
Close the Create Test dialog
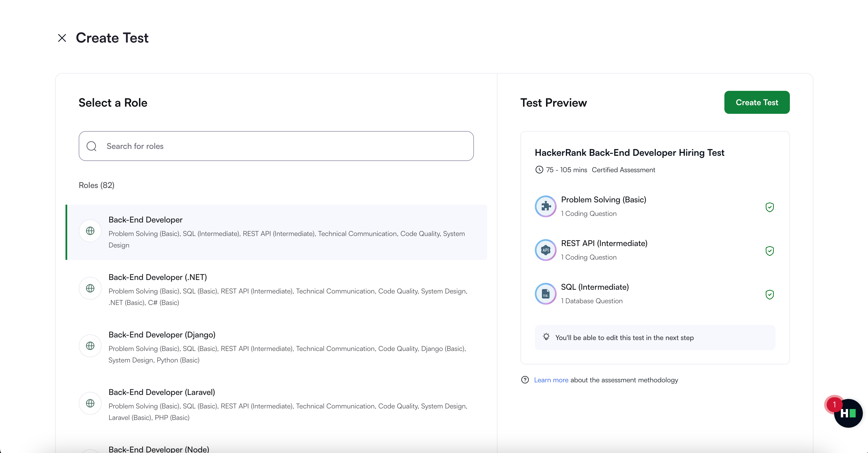(62, 38)
